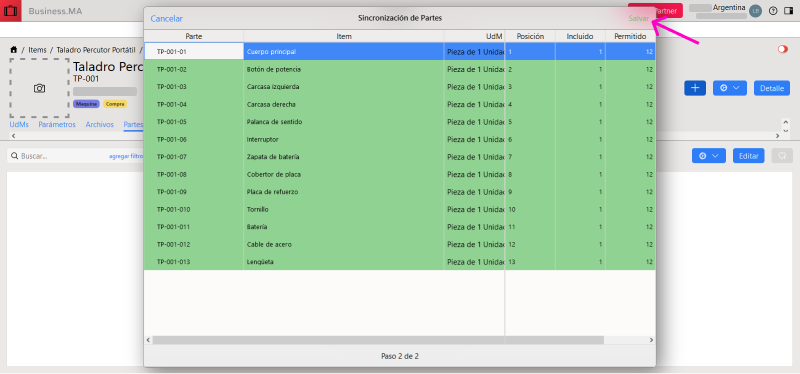The image size is (800, 374).
Task: Click the Detalle button
Action: [772, 88]
